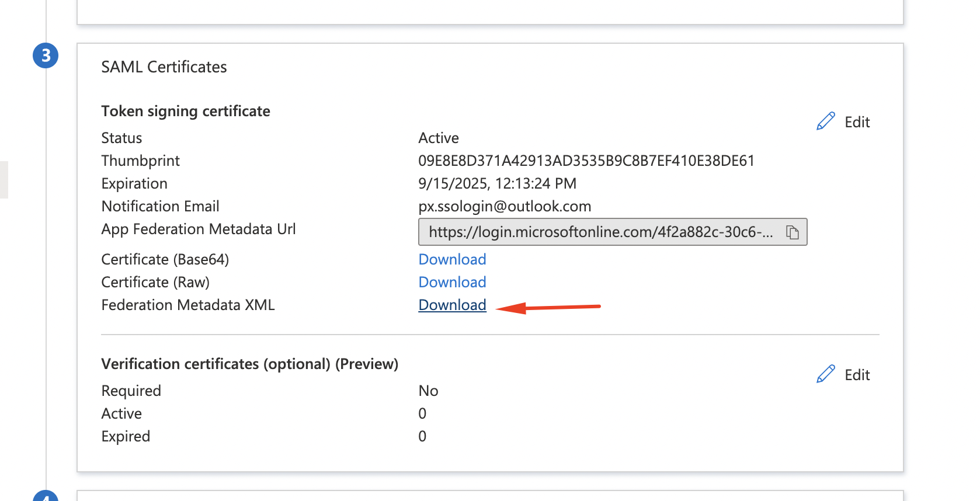Click the App Federation Metadata Url label
Image resolution: width=980 pixels, height=501 pixels.
199,229
